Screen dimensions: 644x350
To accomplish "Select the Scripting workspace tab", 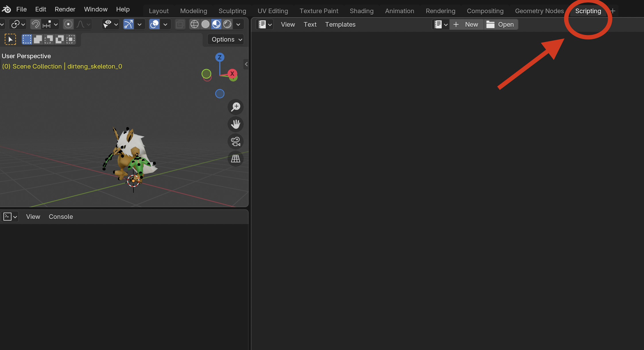I will 588,11.
